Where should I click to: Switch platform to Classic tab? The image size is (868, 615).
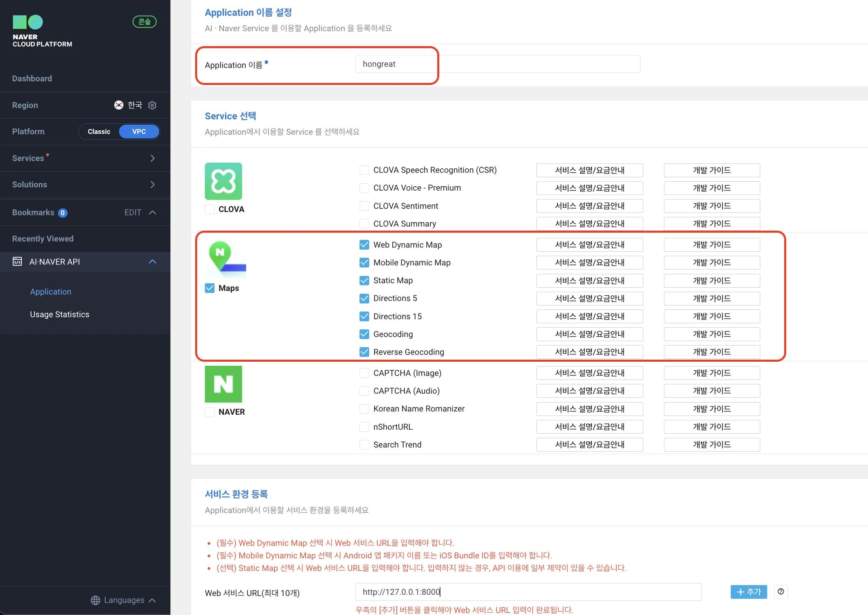tap(99, 132)
